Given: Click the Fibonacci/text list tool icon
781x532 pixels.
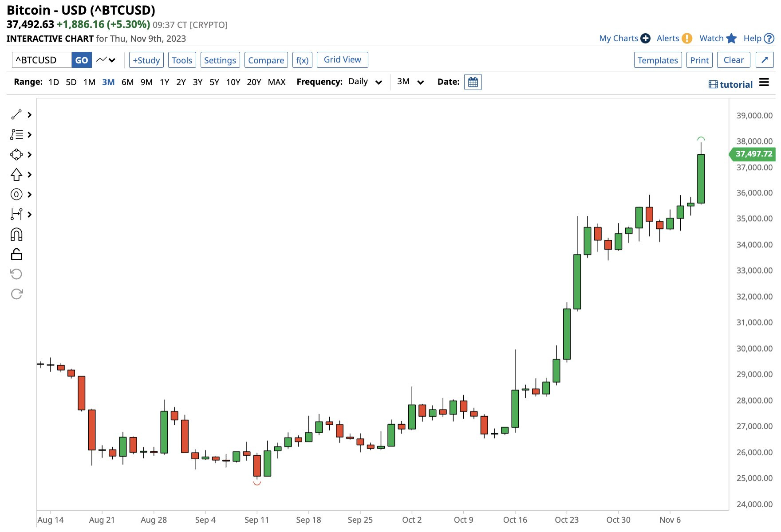Looking at the screenshot, I should [16, 135].
